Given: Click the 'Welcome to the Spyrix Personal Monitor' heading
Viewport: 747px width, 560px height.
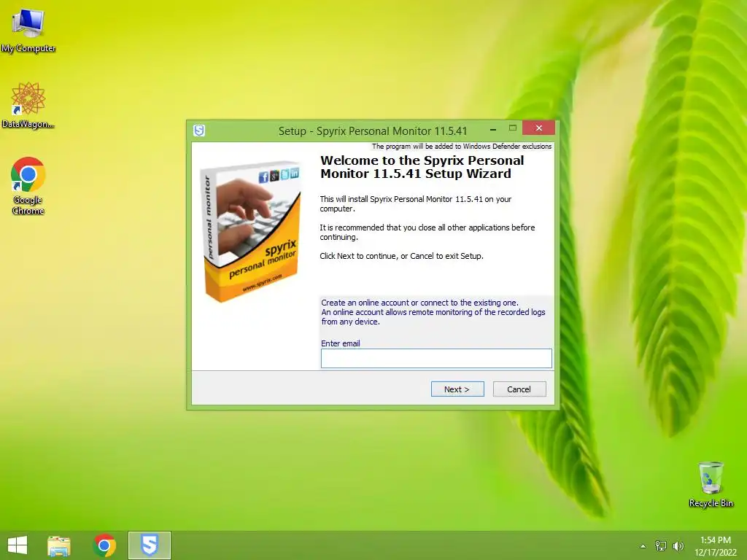Looking at the screenshot, I should coord(422,167).
